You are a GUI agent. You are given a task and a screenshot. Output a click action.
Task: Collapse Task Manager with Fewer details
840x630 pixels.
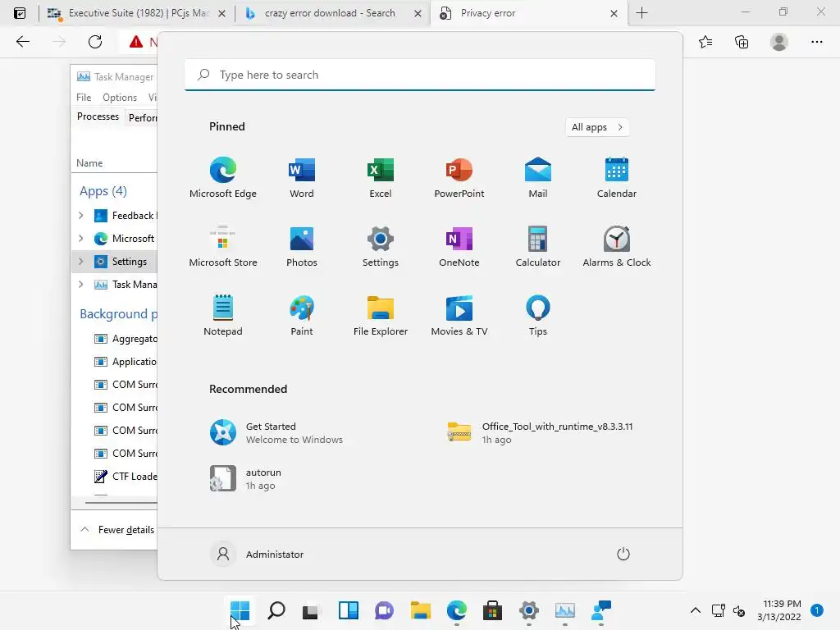point(116,530)
